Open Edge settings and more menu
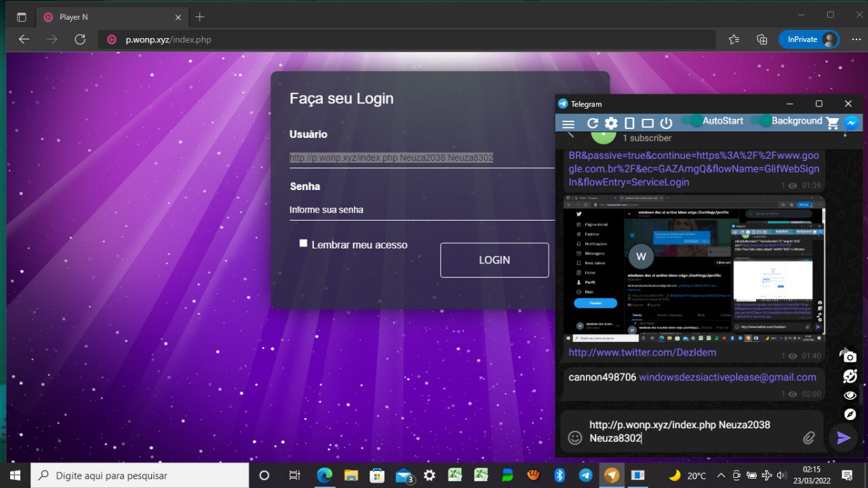868x488 pixels. point(856,39)
